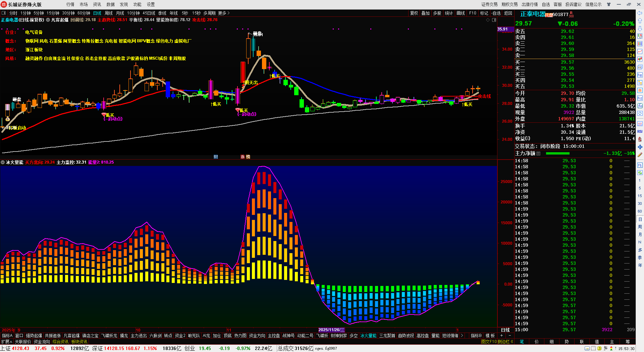This screenshot has height=352, width=644.
Task: Expand more indicator tabs with right chevron
Action: tap(462, 336)
